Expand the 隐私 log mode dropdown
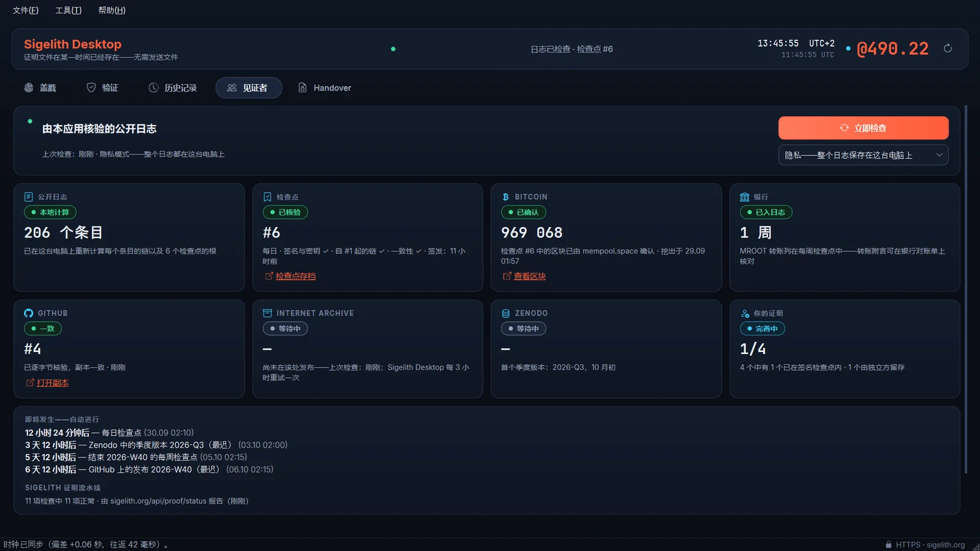 click(863, 155)
